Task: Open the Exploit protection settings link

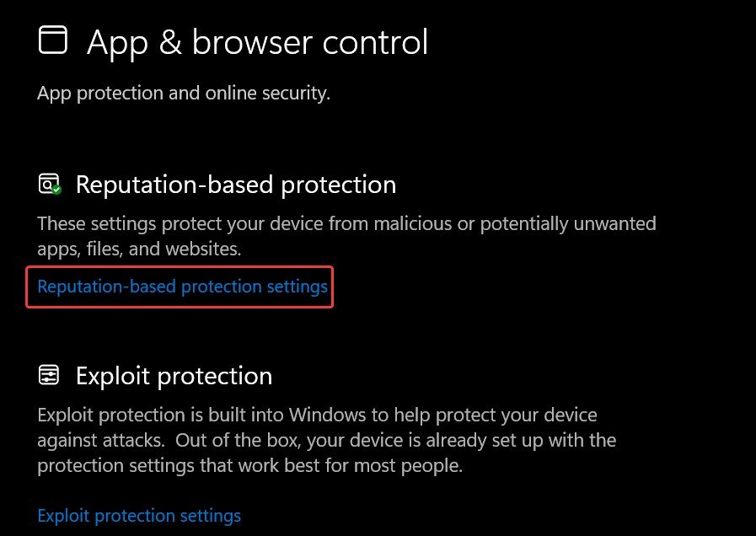Action: point(139,515)
